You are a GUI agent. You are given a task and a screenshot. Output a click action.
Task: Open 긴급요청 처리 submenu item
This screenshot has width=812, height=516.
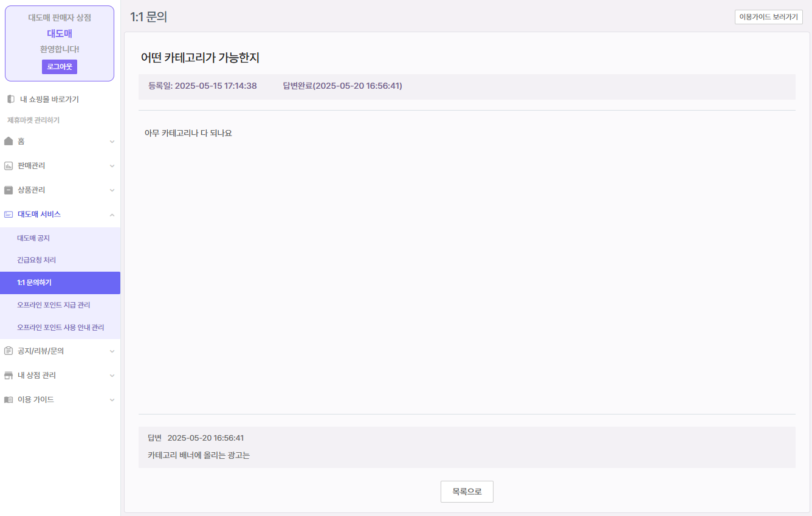pos(36,260)
